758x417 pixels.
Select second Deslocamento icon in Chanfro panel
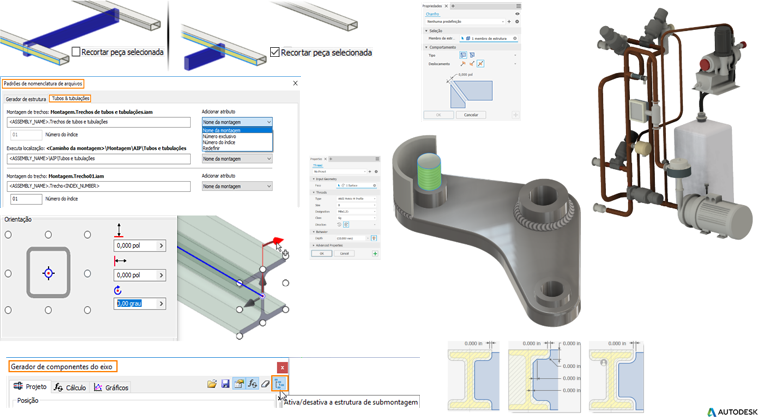click(x=472, y=64)
